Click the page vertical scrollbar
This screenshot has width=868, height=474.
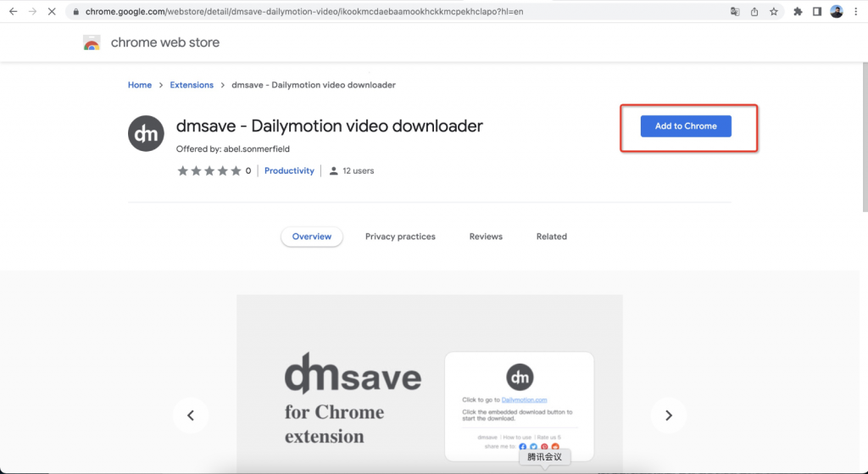(865, 138)
